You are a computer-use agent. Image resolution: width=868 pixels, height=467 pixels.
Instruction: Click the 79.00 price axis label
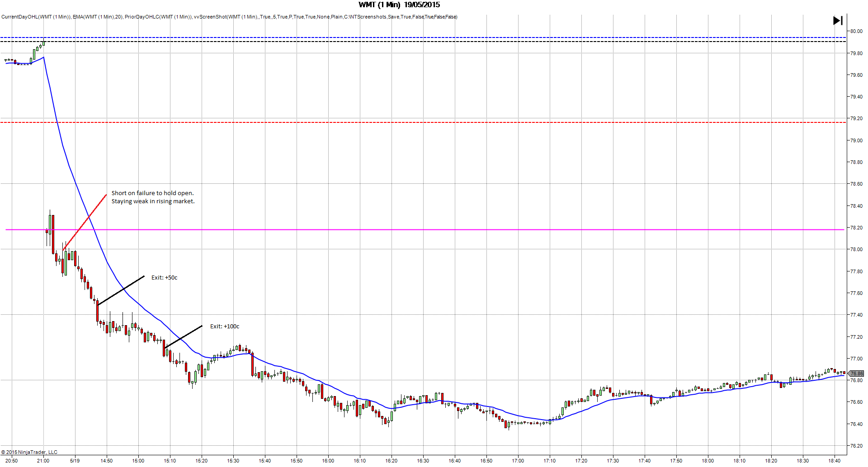click(856, 140)
